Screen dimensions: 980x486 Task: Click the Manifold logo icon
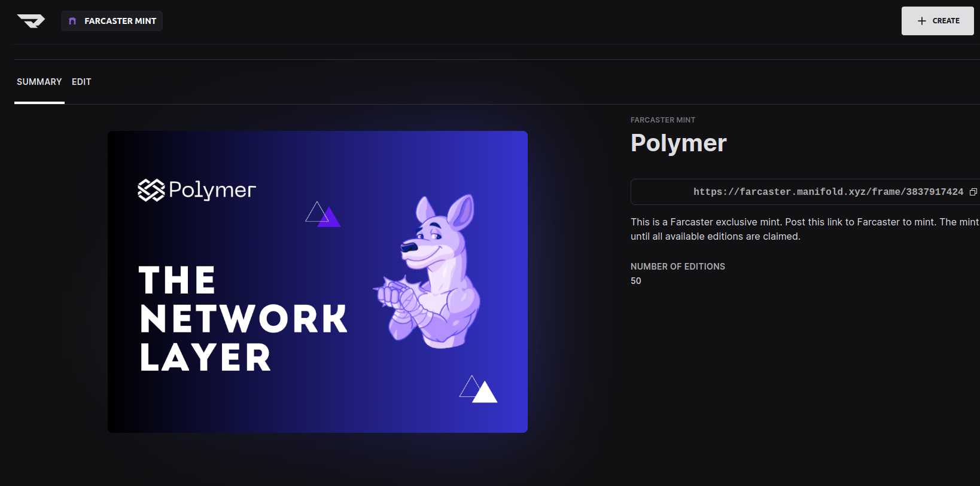pyautogui.click(x=31, y=21)
